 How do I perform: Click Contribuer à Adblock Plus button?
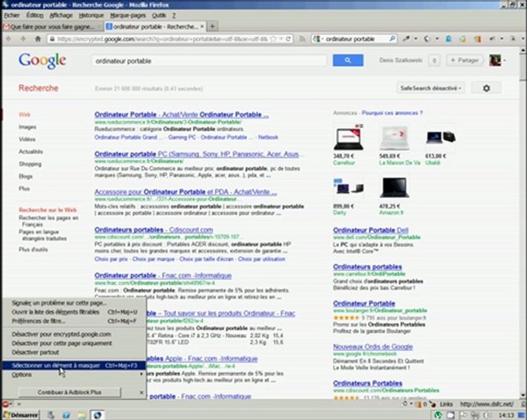(69, 392)
